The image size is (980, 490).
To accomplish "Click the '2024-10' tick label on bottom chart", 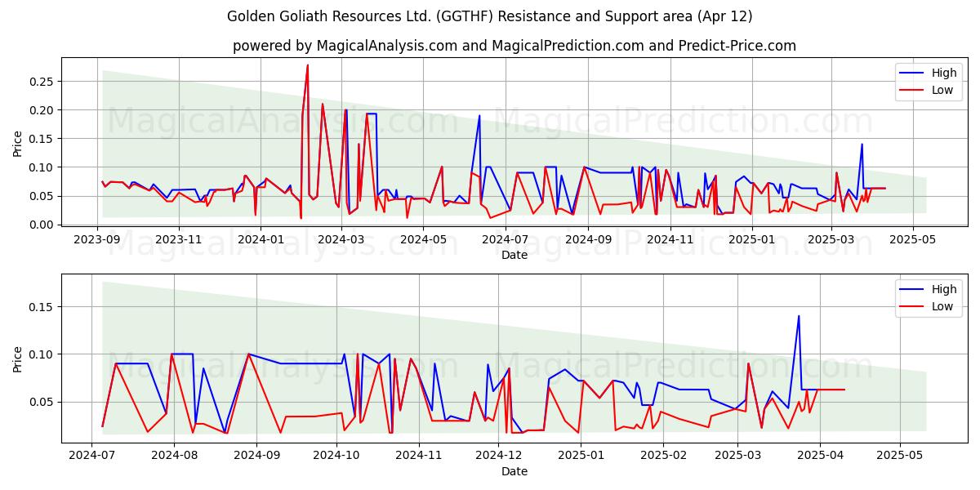I will (x=336, y=456).
